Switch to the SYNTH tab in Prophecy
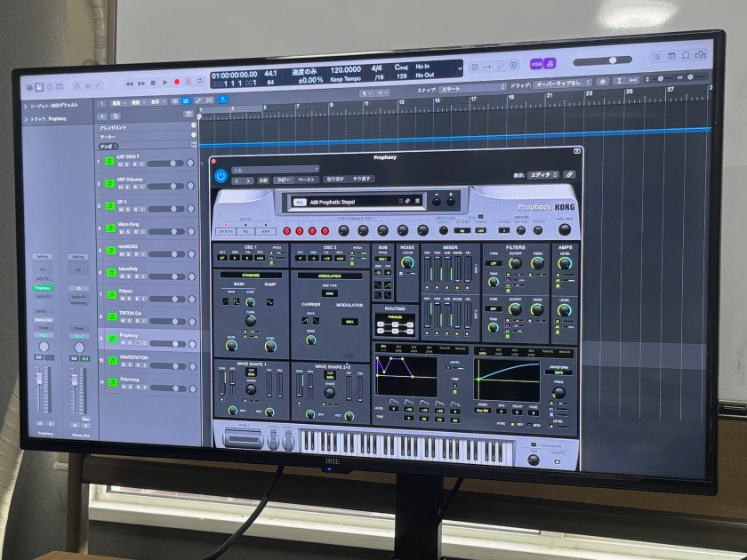This screenshot has height=560, width=747. (225, 232)
